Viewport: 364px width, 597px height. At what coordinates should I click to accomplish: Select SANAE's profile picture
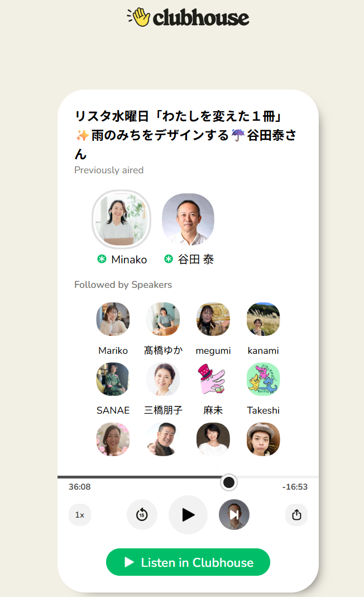click(113, 379)
